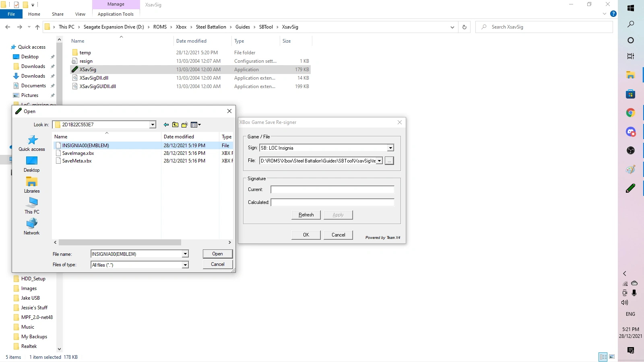Open Explorer help question mark

(x=613, y=14)
